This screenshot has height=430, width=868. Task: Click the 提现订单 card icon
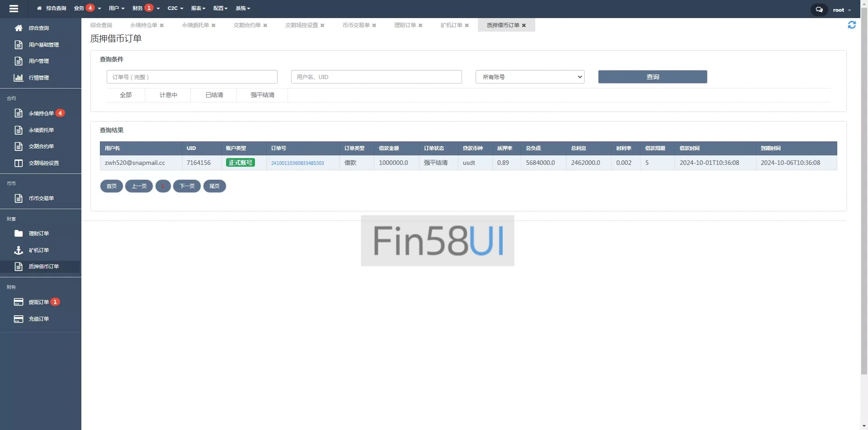pyautogui.click(x=19, y=302)
